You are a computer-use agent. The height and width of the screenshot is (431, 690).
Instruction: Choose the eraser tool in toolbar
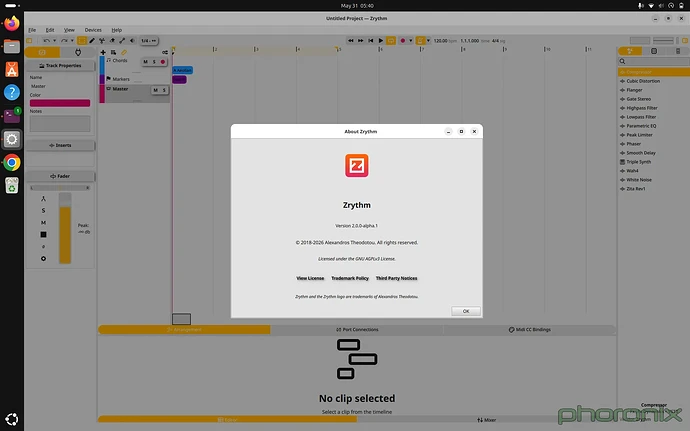[x=112, y=41]
